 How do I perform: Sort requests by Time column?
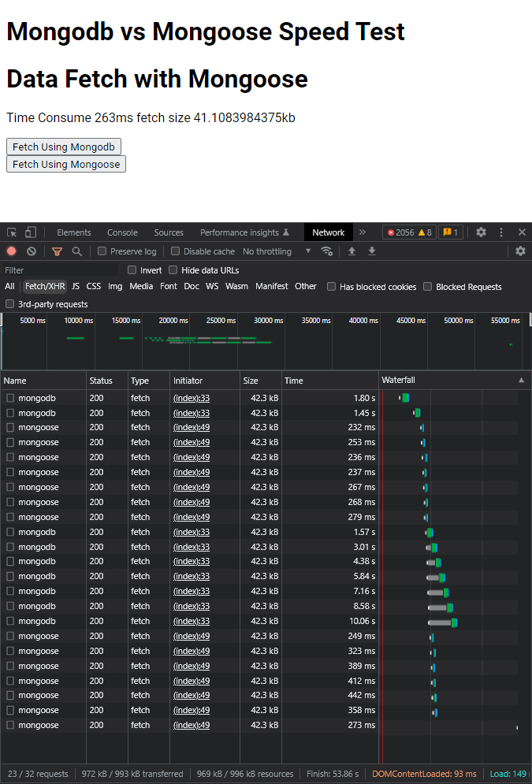[x=330, y=381]
